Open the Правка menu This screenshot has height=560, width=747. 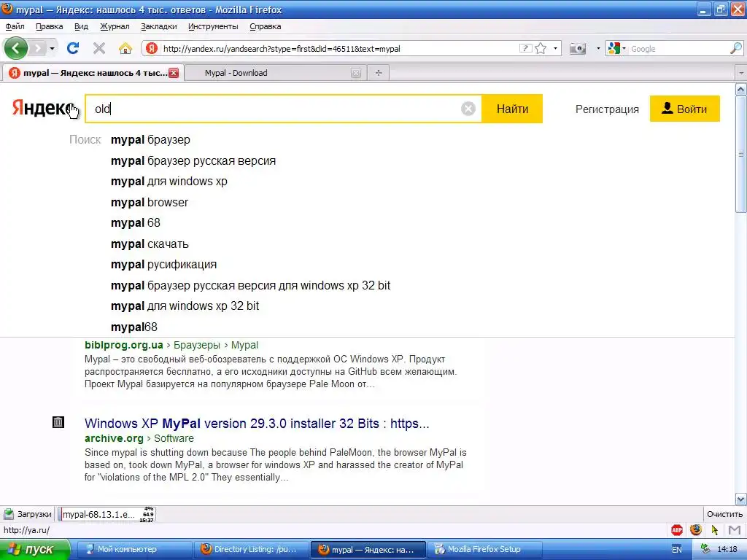pos(49,27)
